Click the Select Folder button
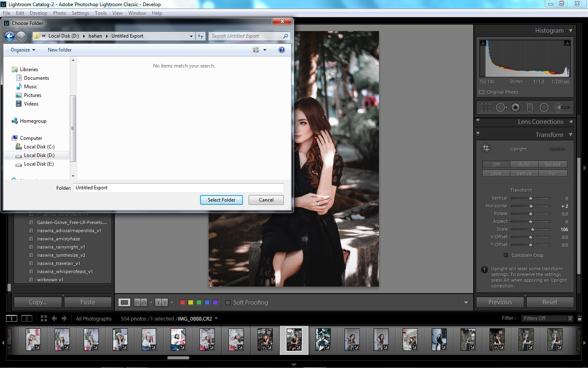The height and width of the screenshot is (368, 588). pos(221,200)
